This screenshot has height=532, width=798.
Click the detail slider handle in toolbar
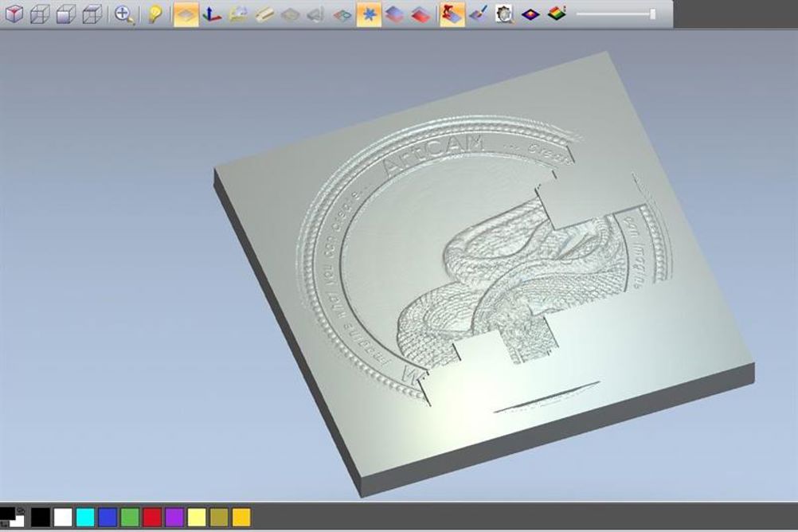(653, 14)
